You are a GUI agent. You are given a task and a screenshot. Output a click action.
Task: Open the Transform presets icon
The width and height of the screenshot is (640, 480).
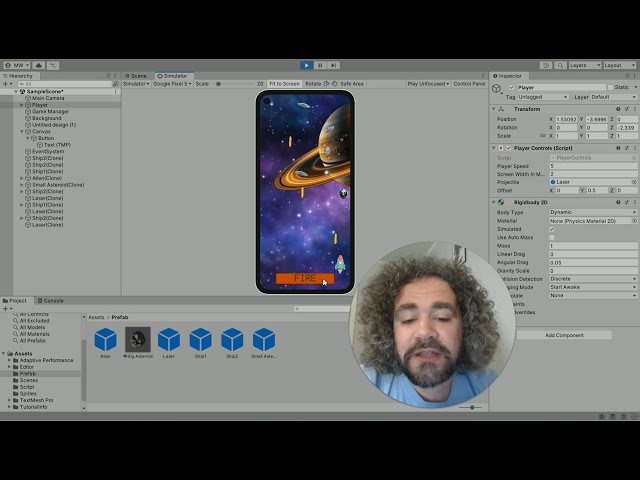627,109
